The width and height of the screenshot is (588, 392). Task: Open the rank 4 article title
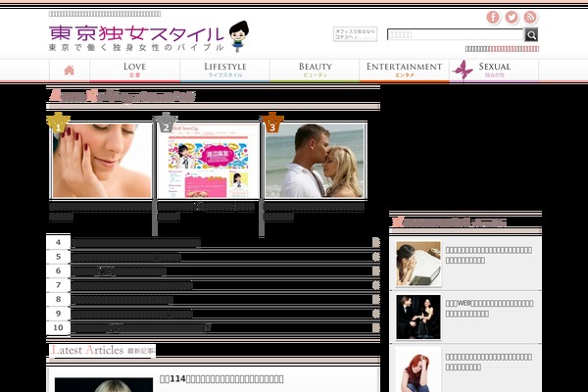point(136,243)
